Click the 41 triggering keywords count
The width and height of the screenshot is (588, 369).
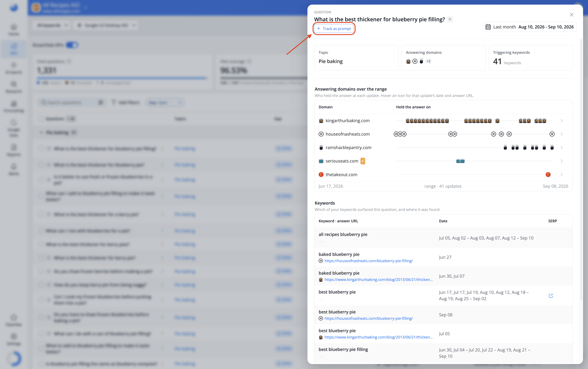coord(497,61)
